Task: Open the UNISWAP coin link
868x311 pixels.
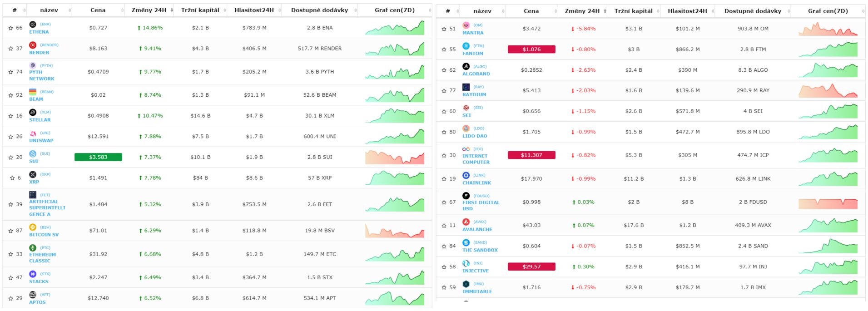Action: tap(41, 140)
